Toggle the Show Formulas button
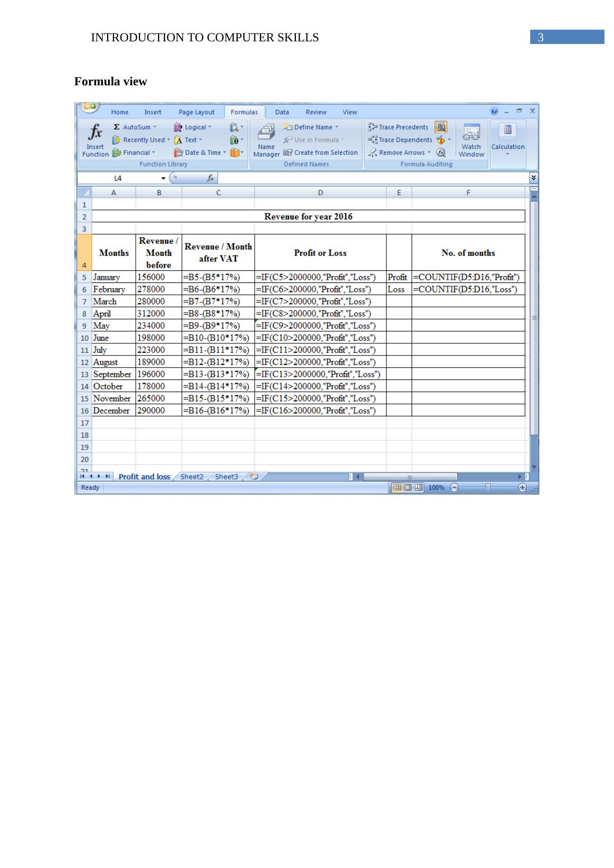Image resolution: width=614 pixels, height=868 pixels. click(x=441, y=127)
